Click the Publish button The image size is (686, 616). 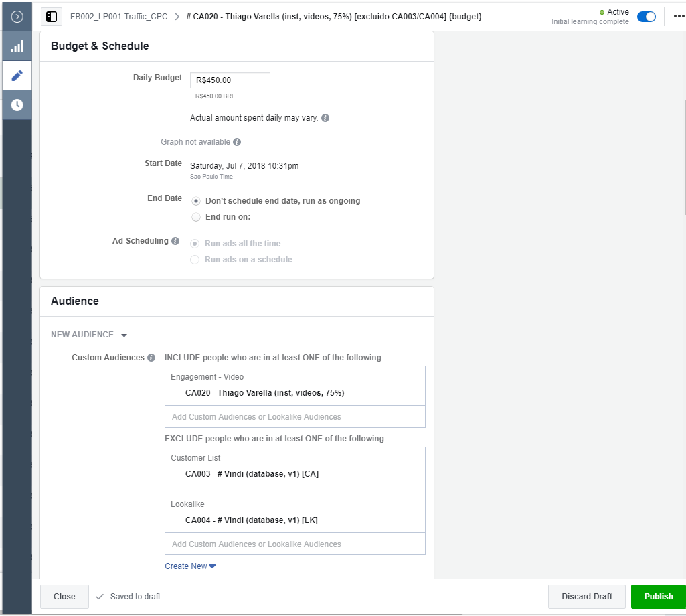click(x=658, y=597)
